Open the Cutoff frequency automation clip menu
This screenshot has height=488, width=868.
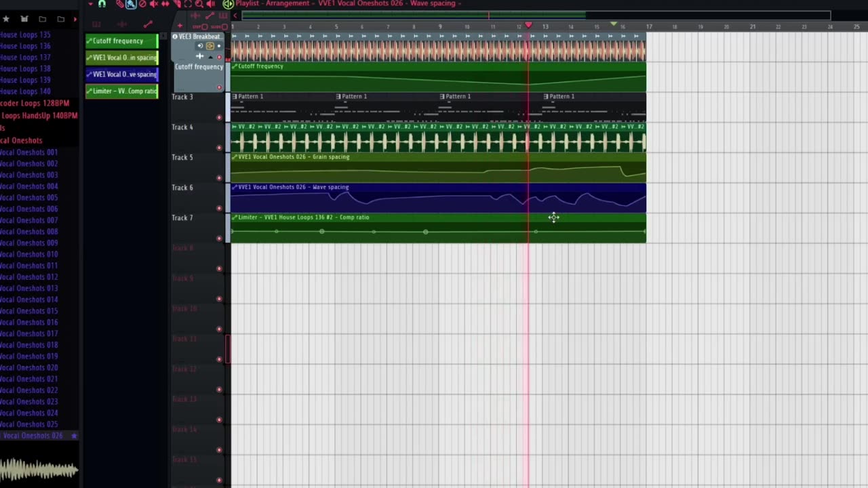click(x=235, y=66)
